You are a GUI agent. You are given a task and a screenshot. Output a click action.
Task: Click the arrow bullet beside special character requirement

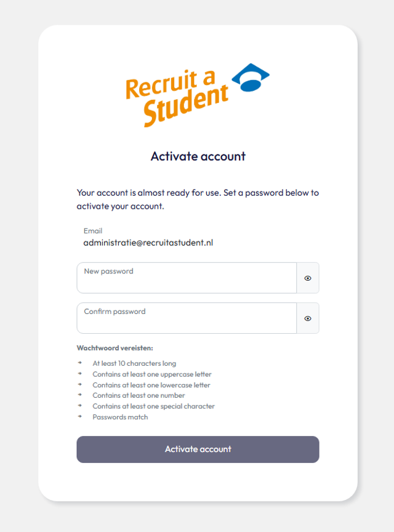pos(80,405)
